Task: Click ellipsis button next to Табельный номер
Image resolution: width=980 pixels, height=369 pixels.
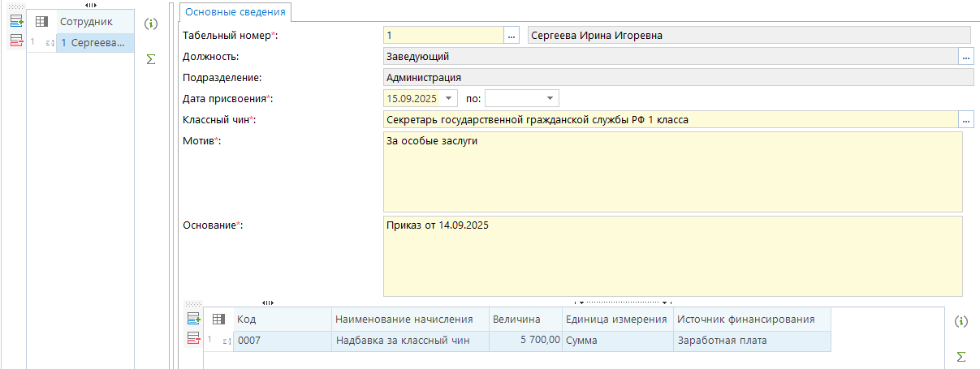Action: click(x=512, y=35)
